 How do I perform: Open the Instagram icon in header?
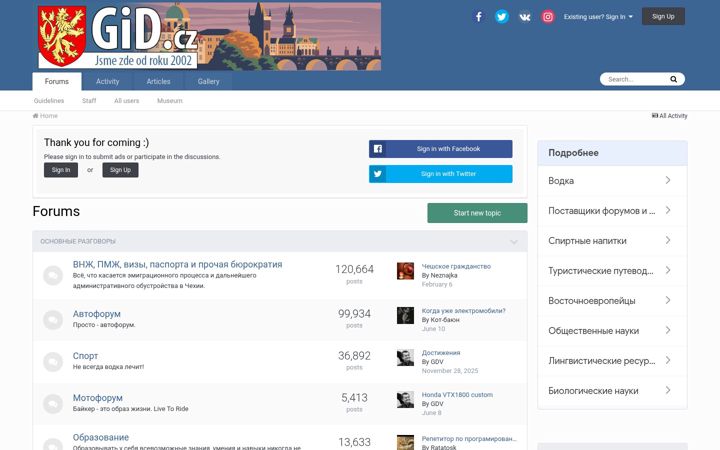pos(547,17)
